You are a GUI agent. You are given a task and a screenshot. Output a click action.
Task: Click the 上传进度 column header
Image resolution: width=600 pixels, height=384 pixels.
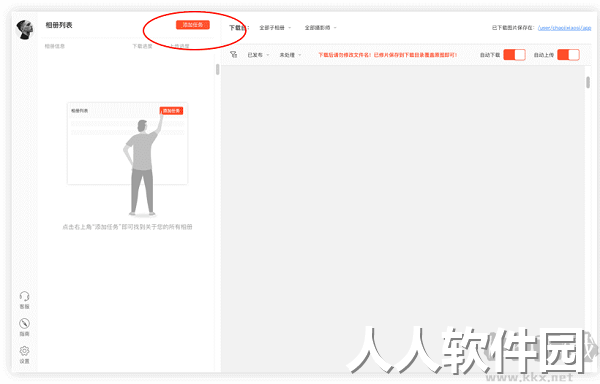(179, 46)
